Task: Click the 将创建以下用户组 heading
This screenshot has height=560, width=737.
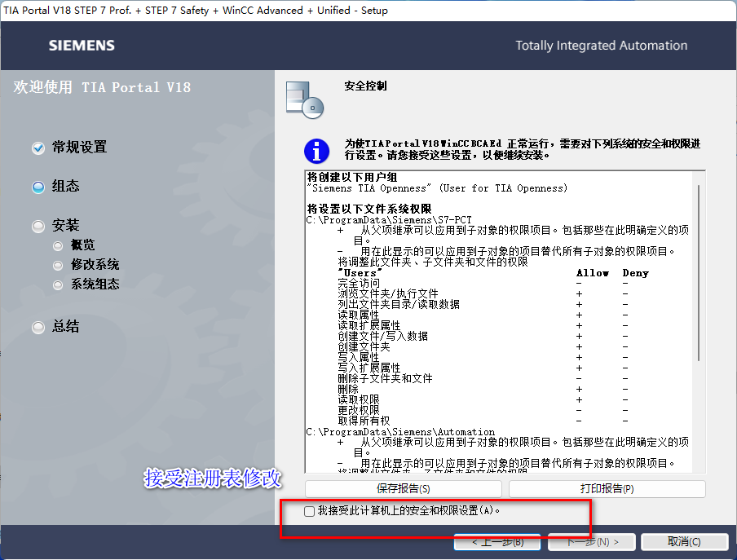Action: coord(352,177)
